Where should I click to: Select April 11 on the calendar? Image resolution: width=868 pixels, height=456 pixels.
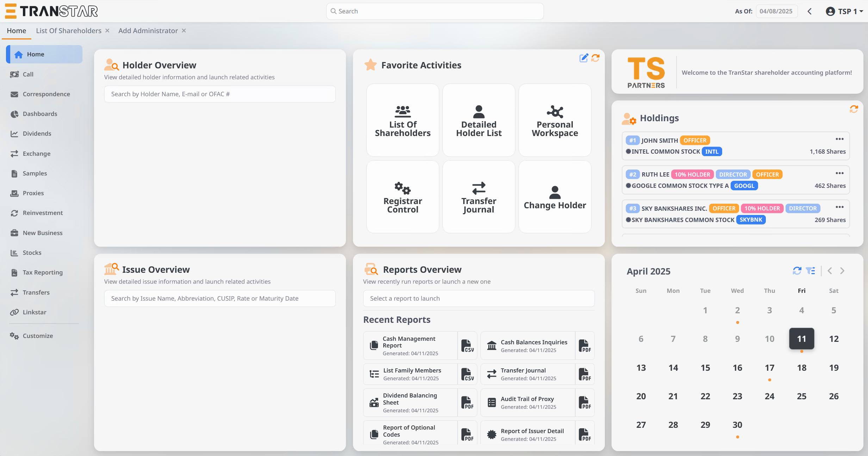pos(801,339)
